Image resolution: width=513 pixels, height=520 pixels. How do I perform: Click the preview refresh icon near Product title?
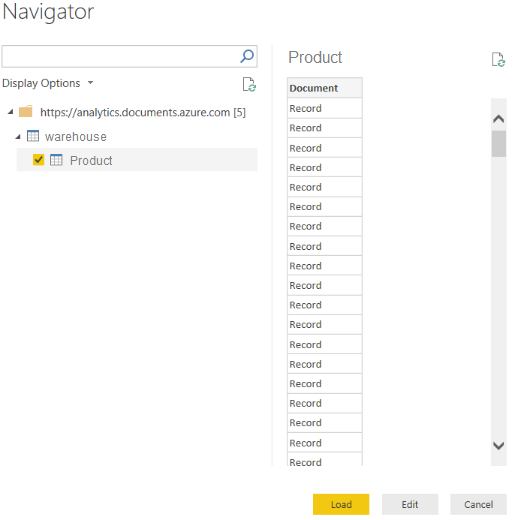click(x=498, y=59)
